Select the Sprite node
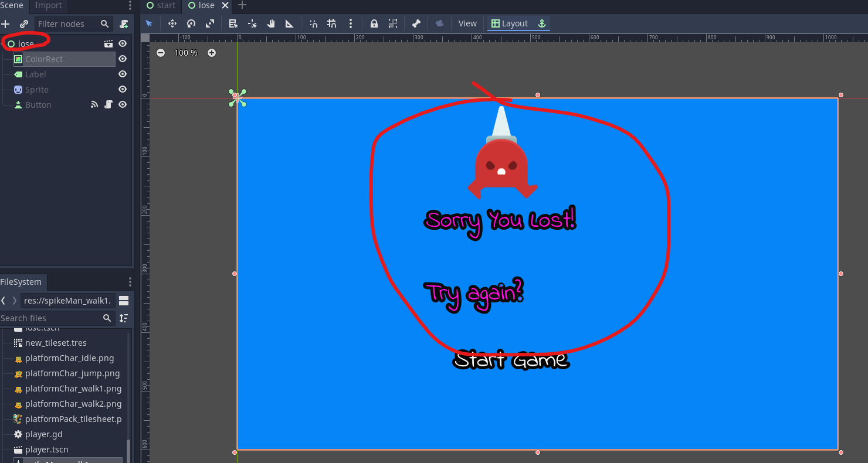The width and height of the screenshot is (868, 463). 36,90
